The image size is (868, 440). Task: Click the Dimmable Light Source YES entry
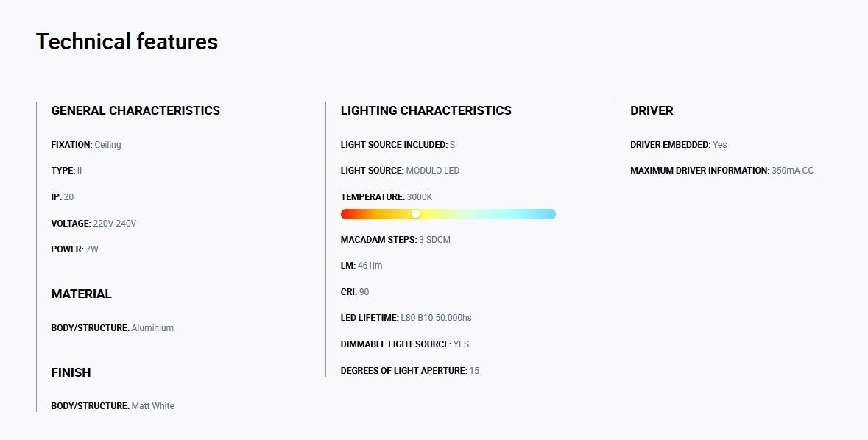(405, 344)
